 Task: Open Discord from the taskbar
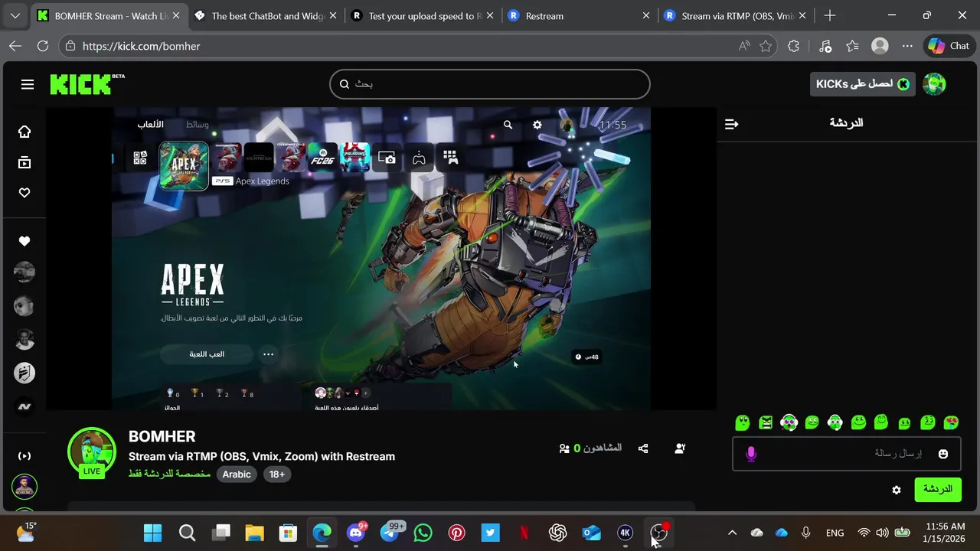pos(356,533)
